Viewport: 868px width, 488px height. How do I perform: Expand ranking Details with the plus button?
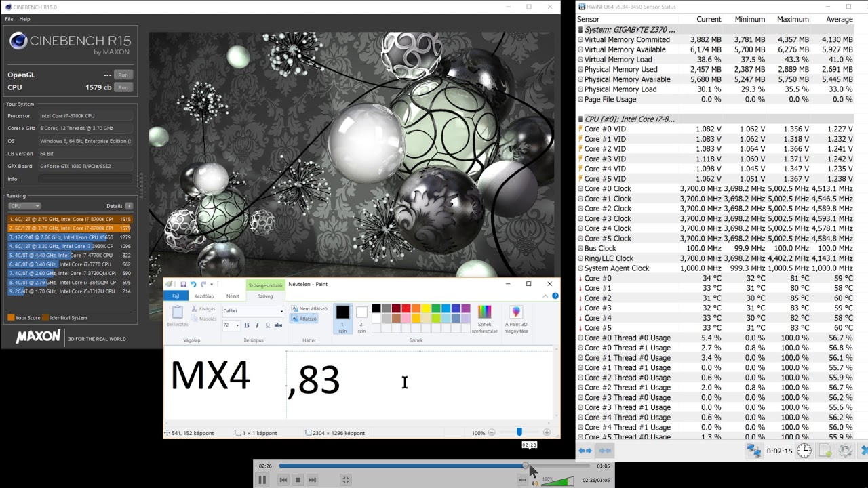coord(129,206)
